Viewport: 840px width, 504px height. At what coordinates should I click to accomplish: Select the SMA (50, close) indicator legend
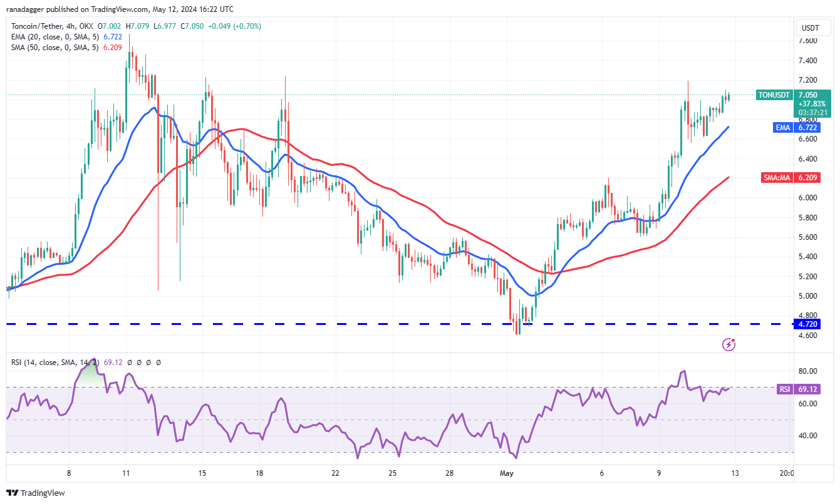click(x=55, y=48)
